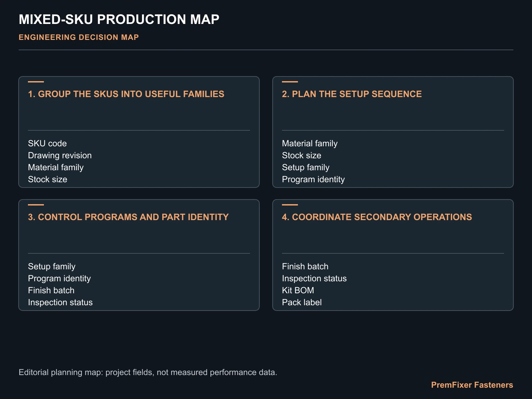Select the "ENGINEERING DECISION MAP" subtitle
This screenshot has width=532, height=399.
coord(79,37)
